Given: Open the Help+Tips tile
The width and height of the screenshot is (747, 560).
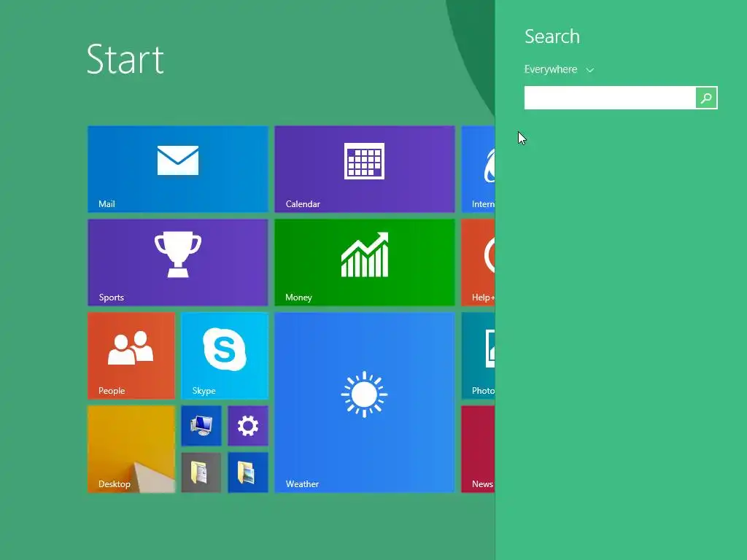Looking at the screenshot, I should [478, 262].
